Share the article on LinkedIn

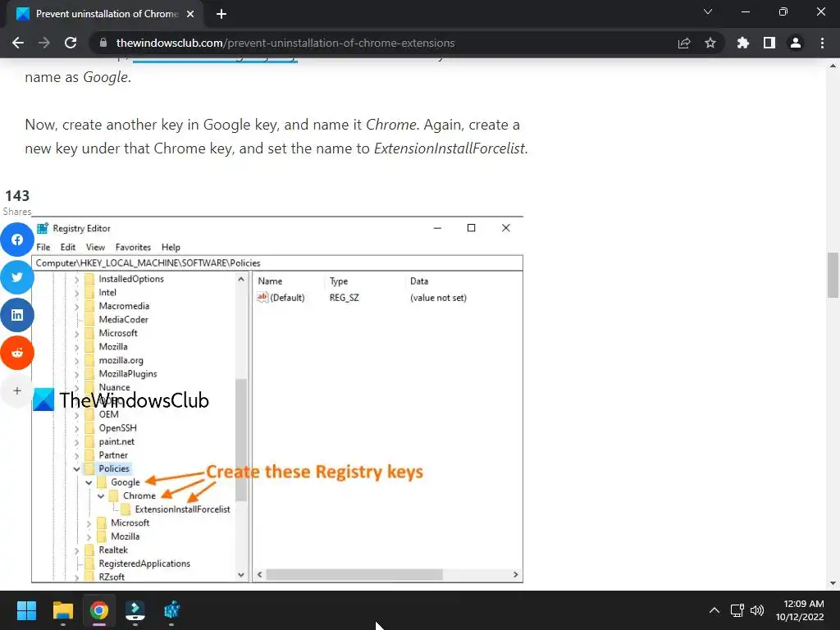(x=17, y=315)
